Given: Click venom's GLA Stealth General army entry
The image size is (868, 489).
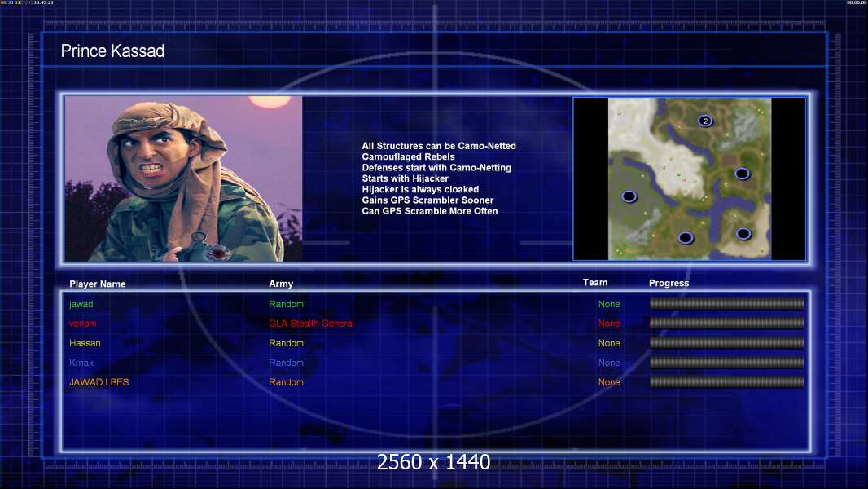Looking at the screenshot, I should click(311, 324).
